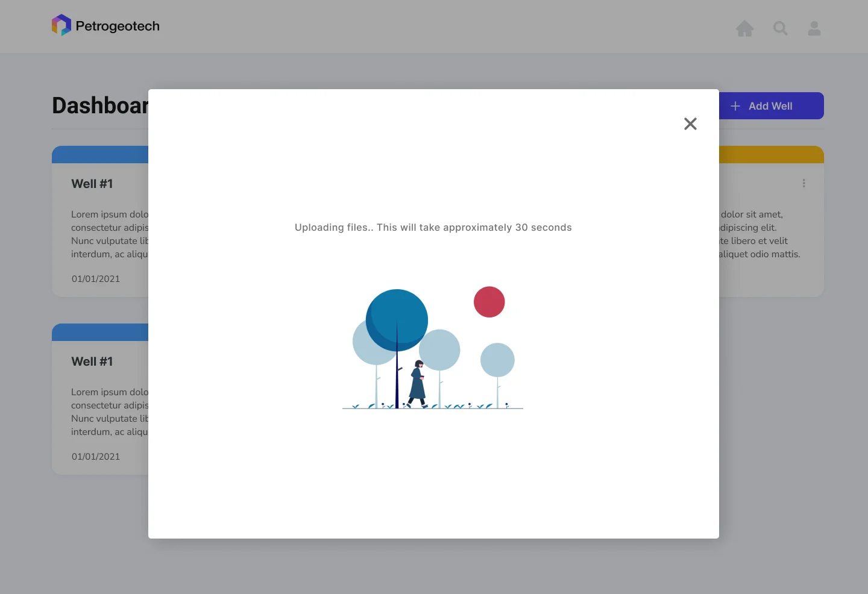Open the home icon in header
The width and height of the screenshot is (868, 594).
(x=745, y=28)
